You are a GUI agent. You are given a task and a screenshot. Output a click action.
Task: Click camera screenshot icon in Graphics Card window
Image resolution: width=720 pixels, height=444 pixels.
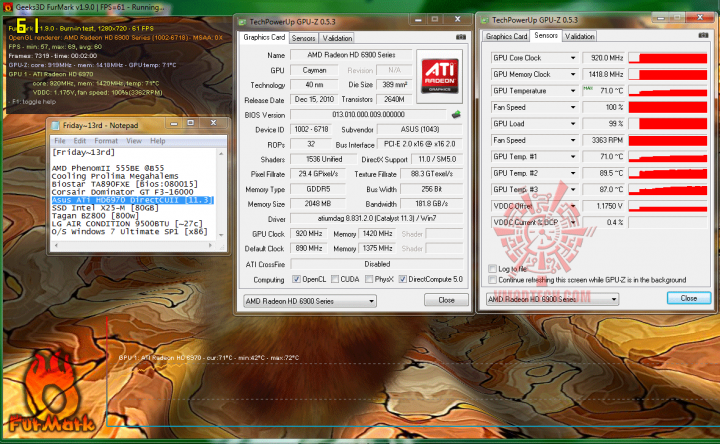(461, 37)
